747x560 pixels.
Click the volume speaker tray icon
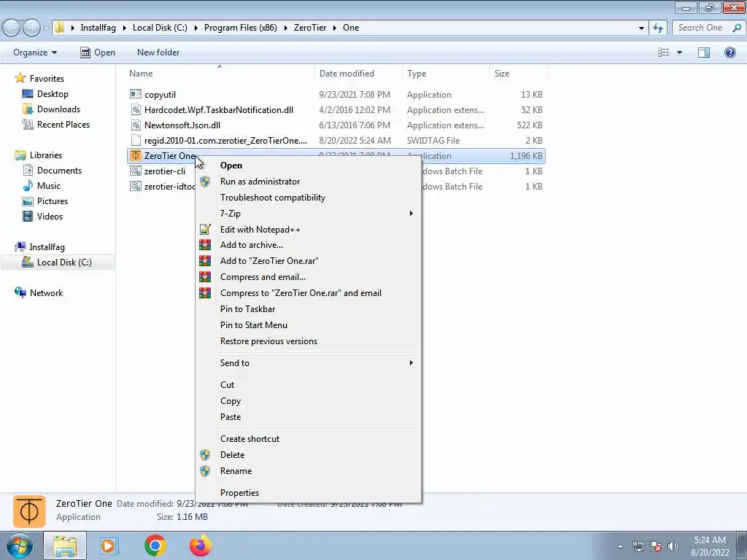673,546
